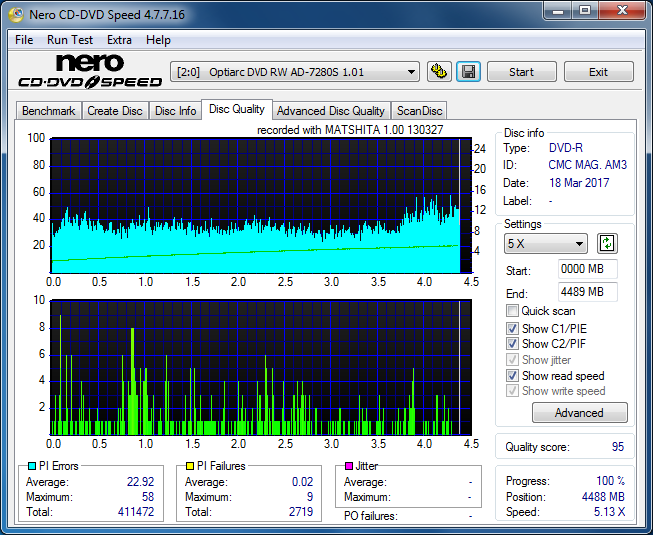Open the Help menu
Screen dimensions: 653x535
pyautogui.click(x=158, y=40)
